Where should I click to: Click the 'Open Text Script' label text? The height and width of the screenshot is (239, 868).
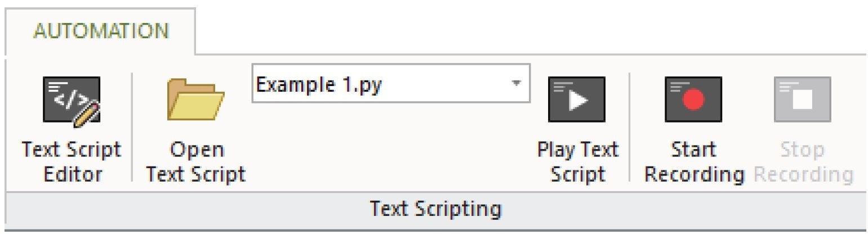pos(195,162)
